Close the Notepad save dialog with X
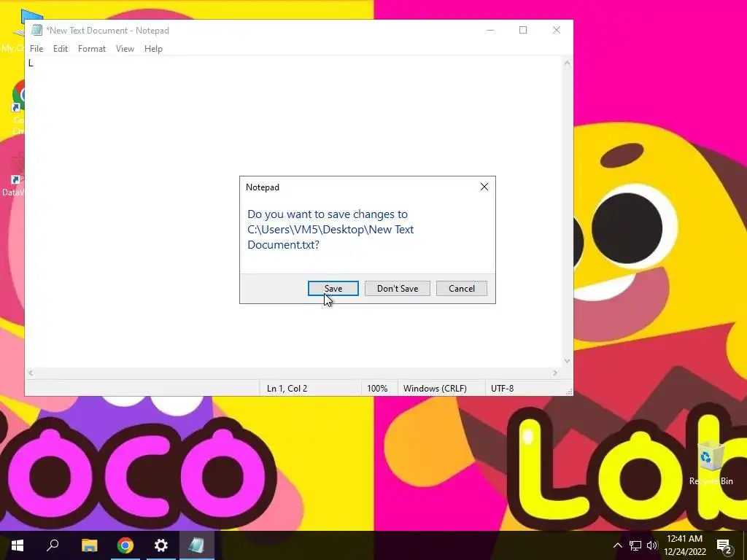This screenshot has height=560, width=747. coord(484,187)
